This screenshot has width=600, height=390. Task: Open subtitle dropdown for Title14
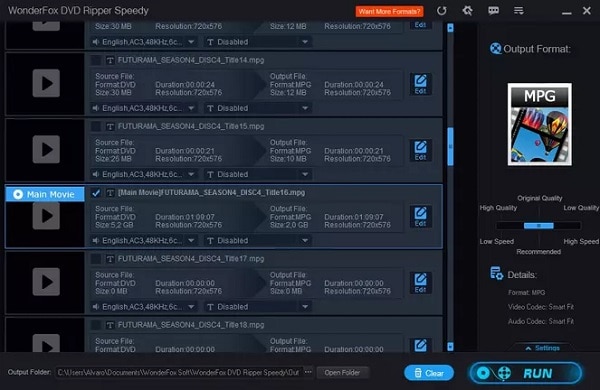click(257, 108)
